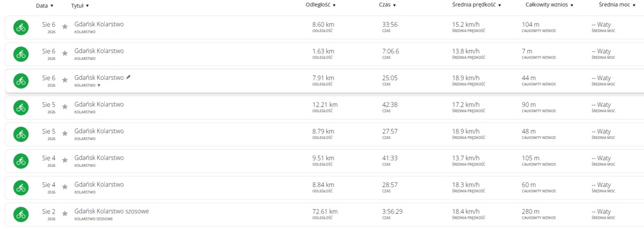The image size is (644, 229).
Task: Click cycling icon of 7.91 km activity
Action: (x=21, y=81)
